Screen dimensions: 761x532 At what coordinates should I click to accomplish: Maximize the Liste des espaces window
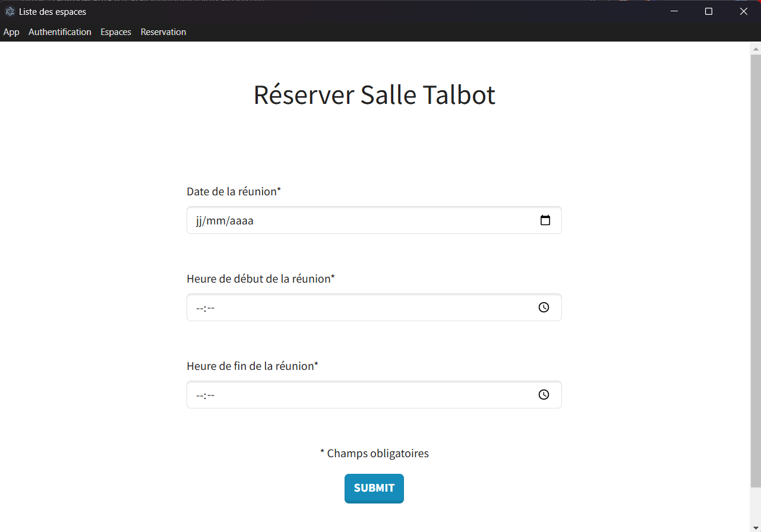[x=708, y=11]
